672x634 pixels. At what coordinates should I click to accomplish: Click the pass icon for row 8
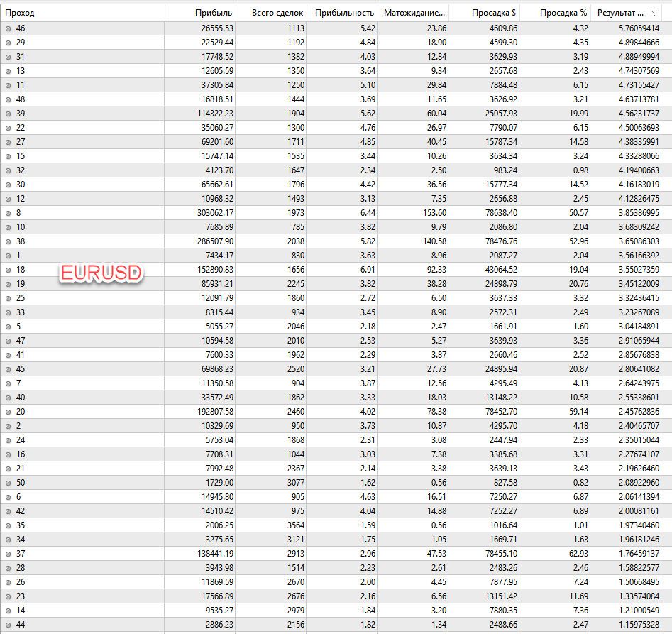8,213
